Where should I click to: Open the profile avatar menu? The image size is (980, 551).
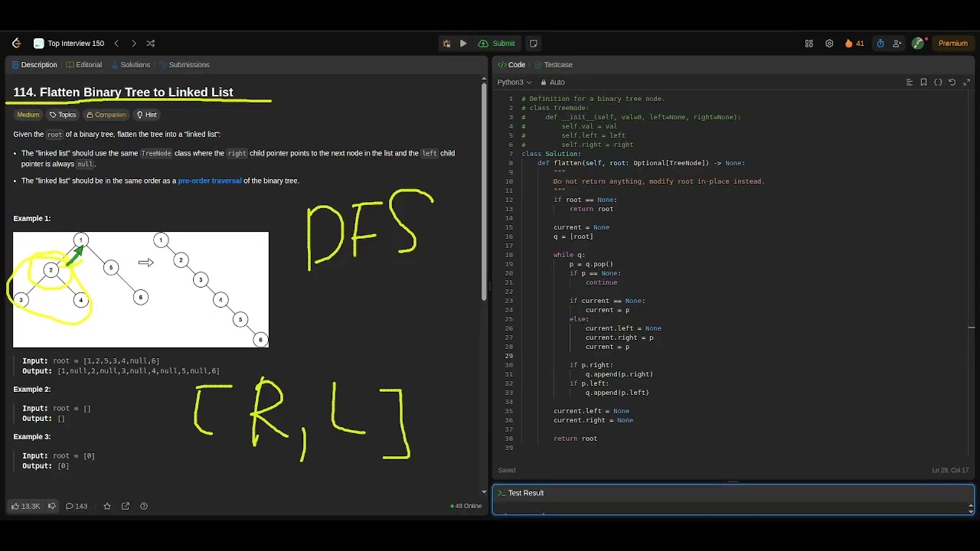pyautogui.click(x=918, y=44)
